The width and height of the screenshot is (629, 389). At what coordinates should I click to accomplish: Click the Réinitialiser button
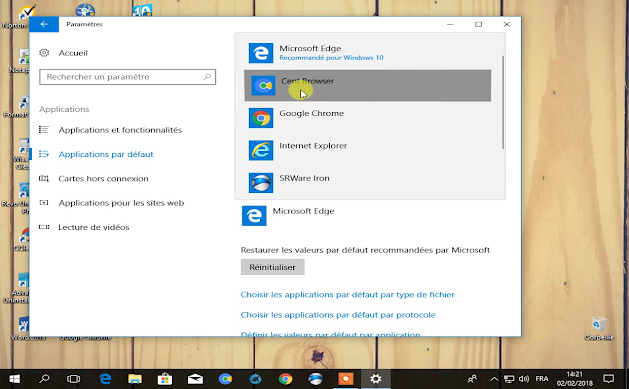coord(272,267)
